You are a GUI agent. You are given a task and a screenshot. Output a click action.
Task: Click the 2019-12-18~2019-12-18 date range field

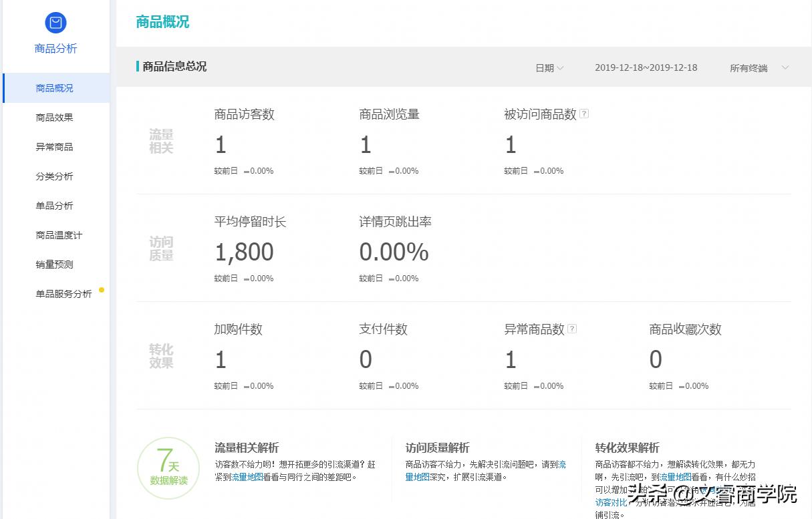coord(646,67)
